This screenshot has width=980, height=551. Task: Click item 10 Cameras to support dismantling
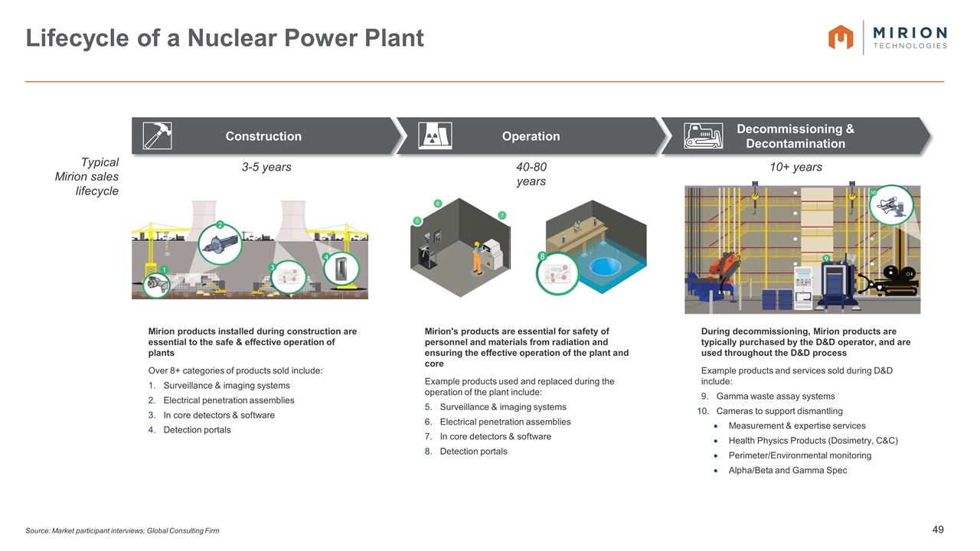pyautogui.click(x=772, y=411)
